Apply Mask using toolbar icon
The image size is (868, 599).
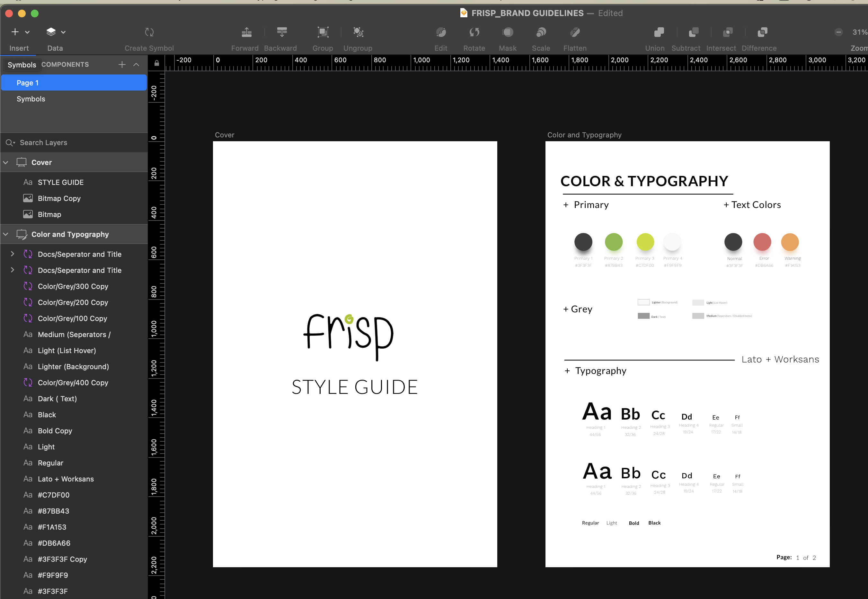tap(508, 32)
